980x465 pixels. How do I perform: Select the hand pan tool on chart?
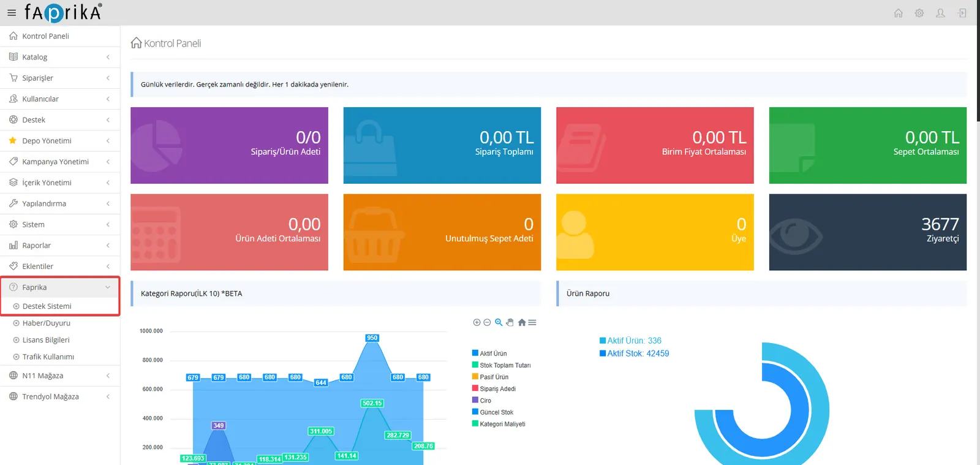point(510,322)
